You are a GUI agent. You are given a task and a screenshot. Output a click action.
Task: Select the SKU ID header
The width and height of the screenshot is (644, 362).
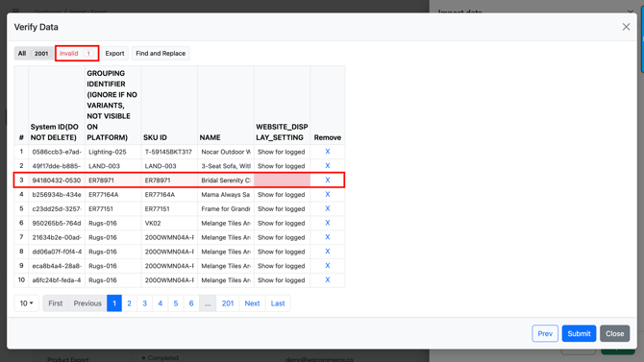click(169, 105)
